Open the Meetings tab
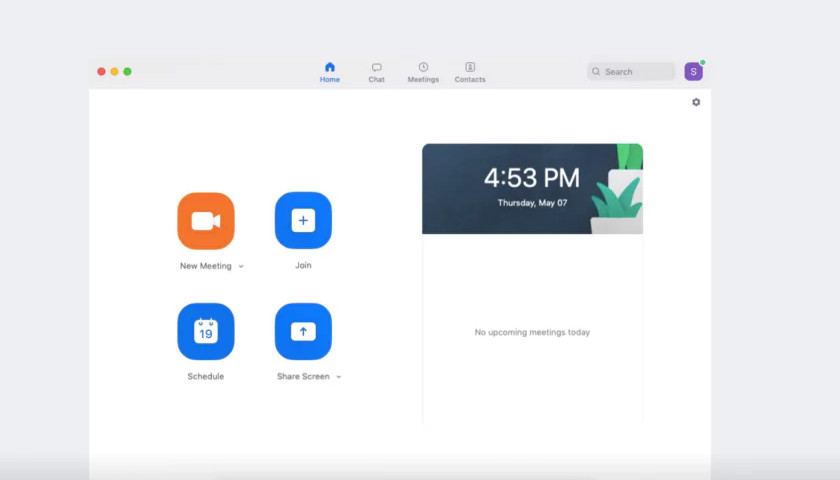 coord(423,72)
